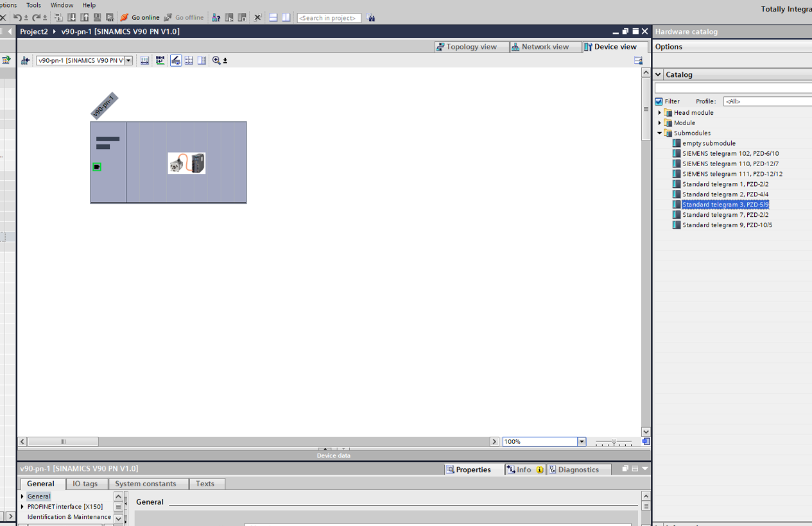812x526 pixels.
Task: Select Standard telegram 1, PZD-2/2
Action: (x=725, y=185)
